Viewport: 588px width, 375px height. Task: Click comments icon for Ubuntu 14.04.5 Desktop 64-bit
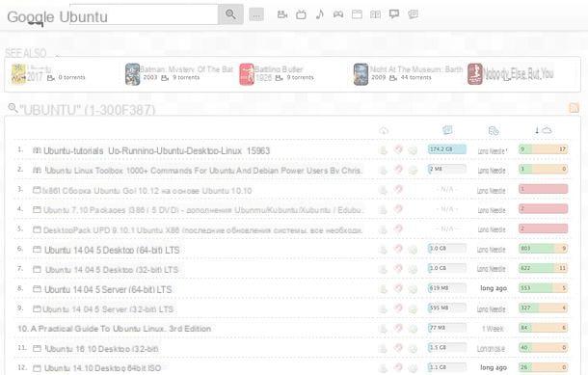(x=413, y=250)
